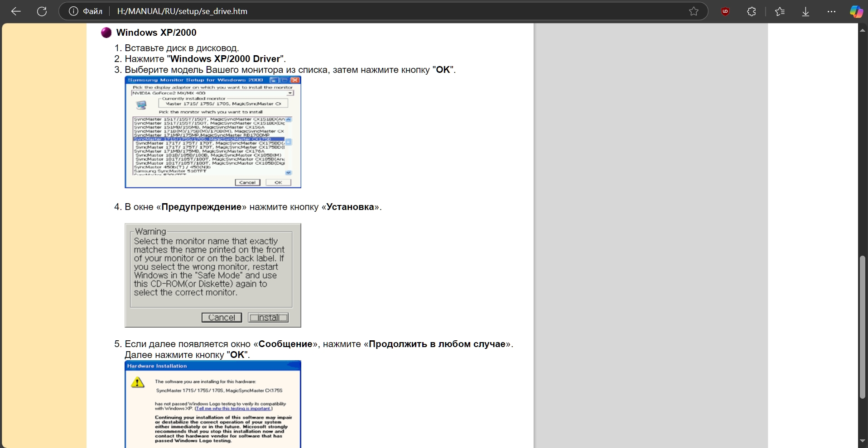Open the Favorites list
This screenshot has width=868, height=448.
(x=780, y=12)
